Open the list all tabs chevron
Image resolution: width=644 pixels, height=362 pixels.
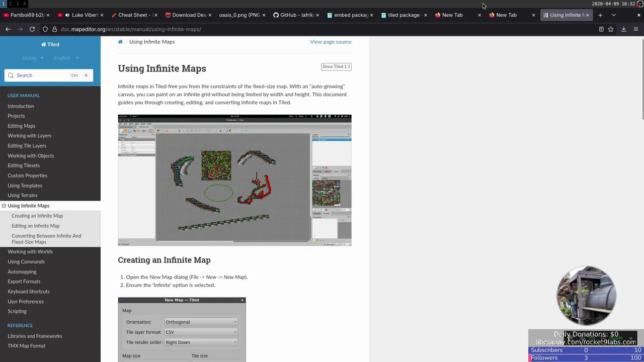pyautogui.click(x=613, y=15)
